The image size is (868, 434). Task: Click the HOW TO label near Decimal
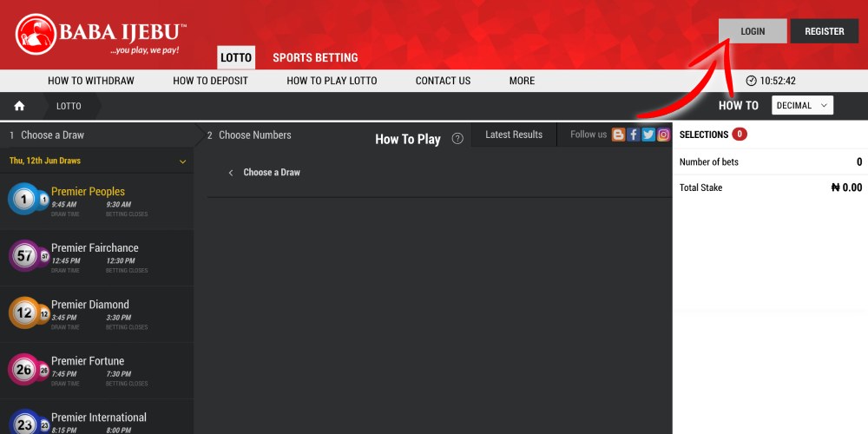[x=738, y=105]
